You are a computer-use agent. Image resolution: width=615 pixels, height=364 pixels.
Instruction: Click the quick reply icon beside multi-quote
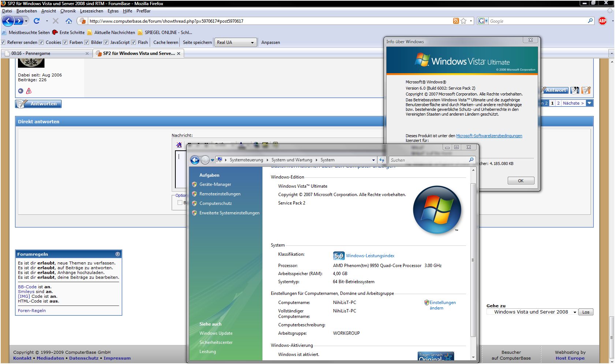click(x=586, y=90)
